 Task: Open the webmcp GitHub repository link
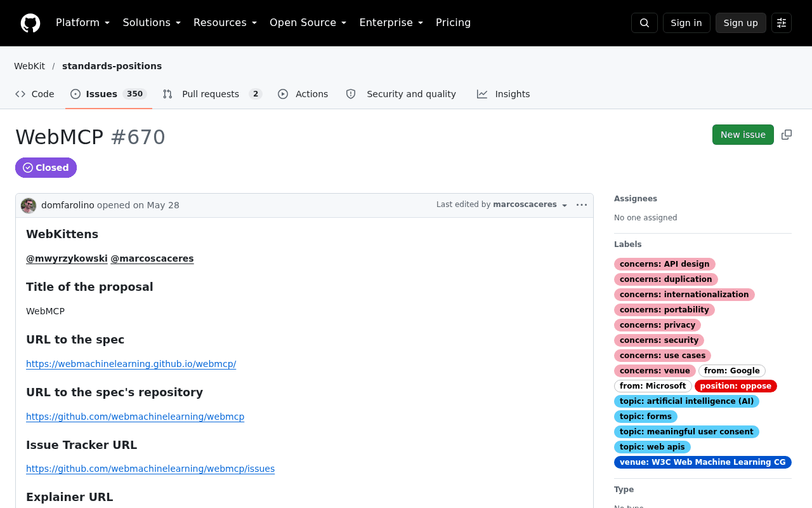click(x=135, y=417)
